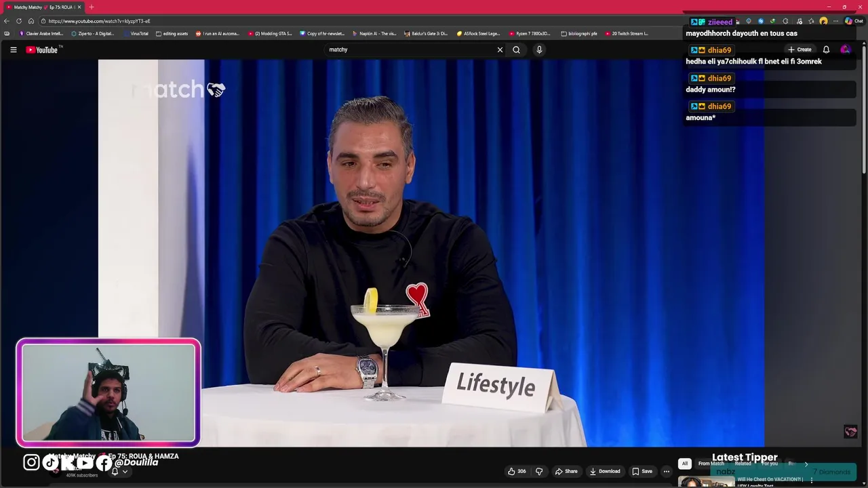Image resolution: width=868 pixels, height=488 pixels.
Task: Clear the 'matchy' search text
Action: (x=500, y=49)
